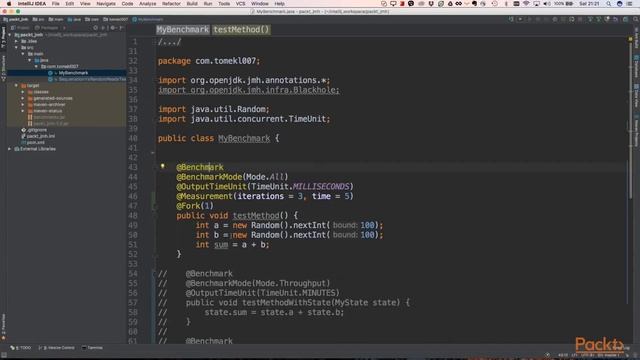
Task: Open the Build menu
Action: [192, 4]
